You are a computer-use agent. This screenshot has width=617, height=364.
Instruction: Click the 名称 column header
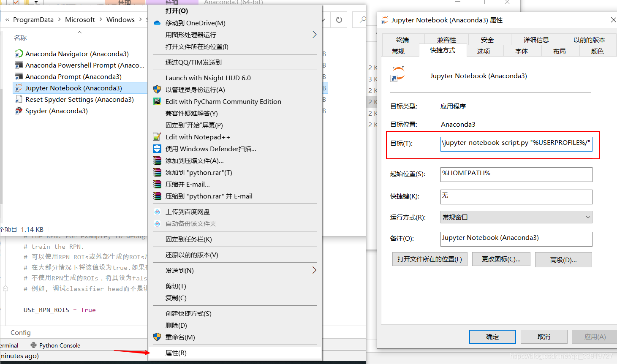tap(20, 38)
